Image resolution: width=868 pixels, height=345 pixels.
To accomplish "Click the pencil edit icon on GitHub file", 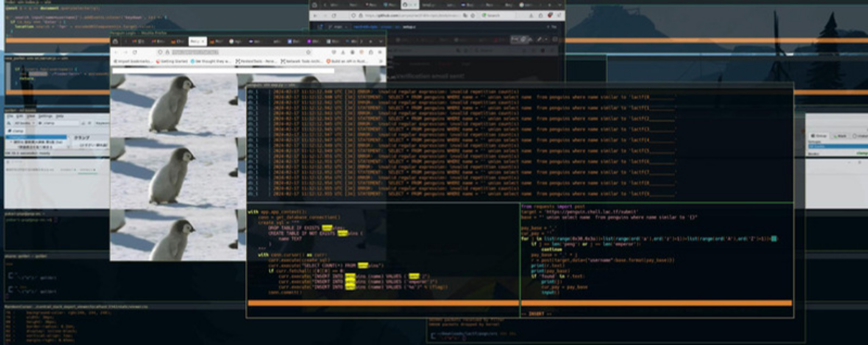I will (x=539, y=39).
